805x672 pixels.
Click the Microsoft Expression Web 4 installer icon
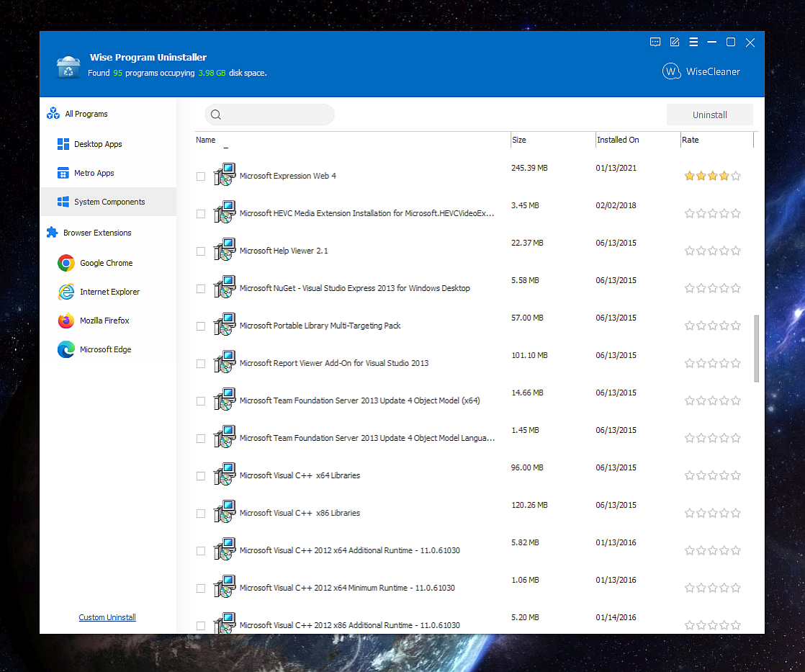coord(225,174)
